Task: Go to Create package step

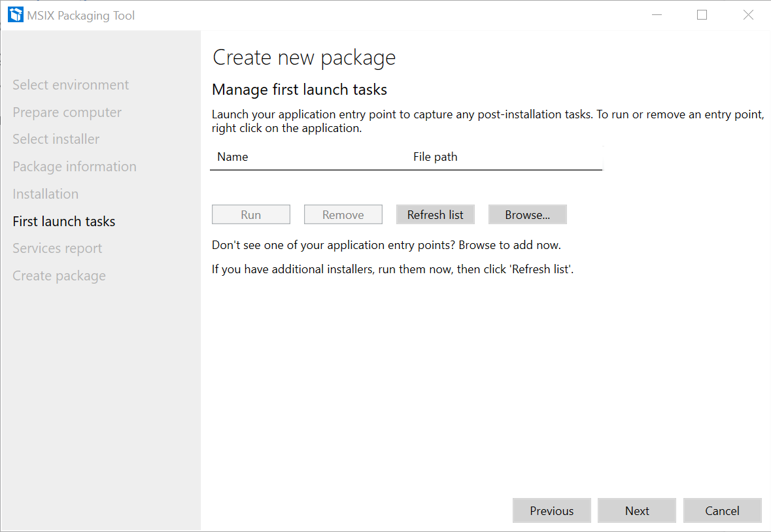Action: [x=59, y=276]
